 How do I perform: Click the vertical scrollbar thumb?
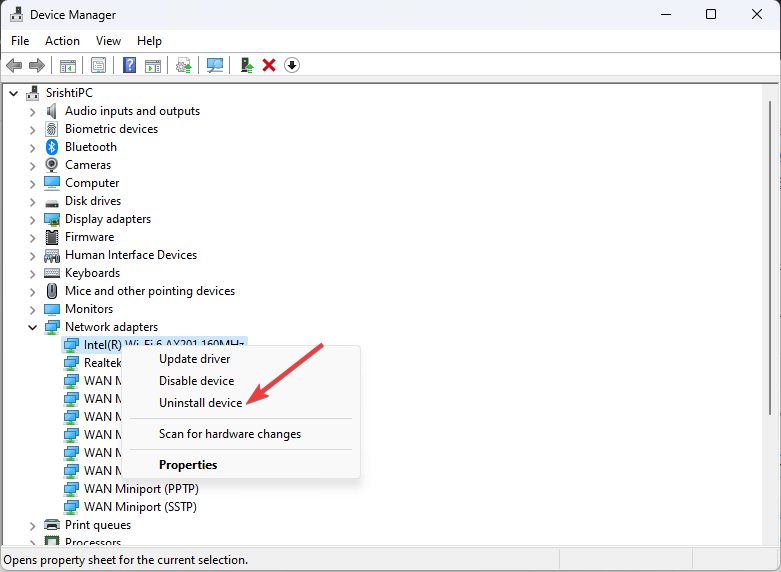pos(770,257)
